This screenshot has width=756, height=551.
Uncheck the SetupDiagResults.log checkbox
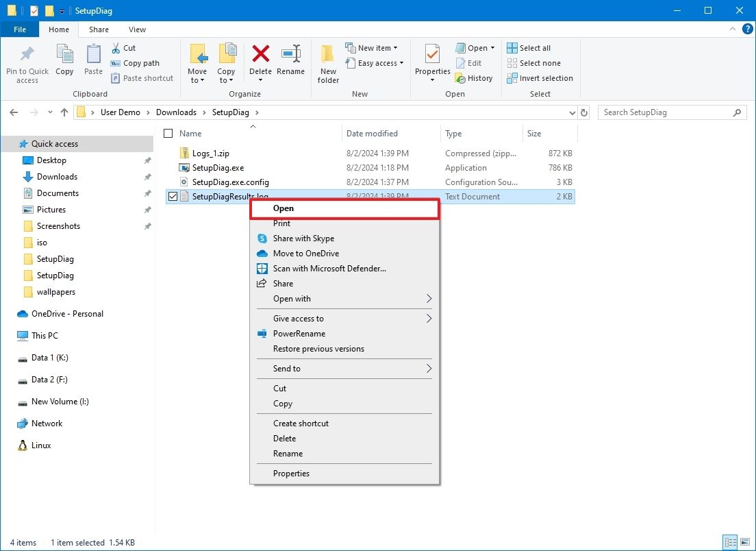point(172,197)
